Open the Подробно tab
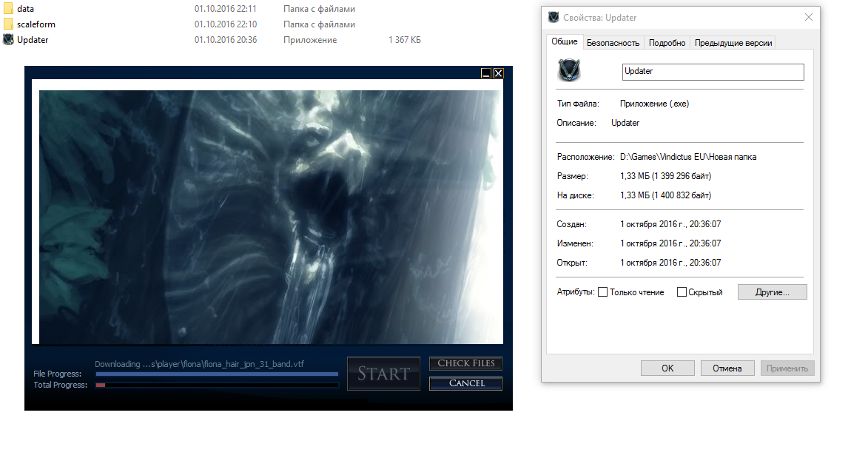Image resolution: width=868 pixels, height=458 pixels. click(x=667, y=43)
